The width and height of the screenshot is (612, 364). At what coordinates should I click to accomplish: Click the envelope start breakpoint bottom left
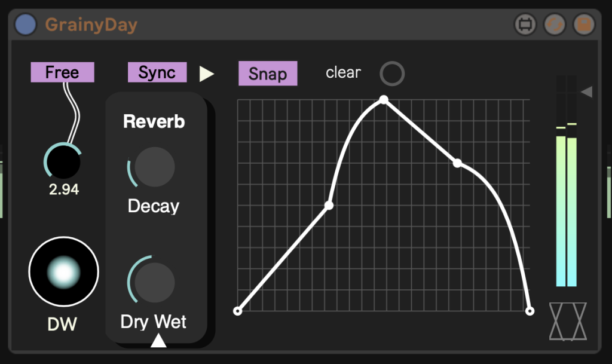click(x=237, y=311)
